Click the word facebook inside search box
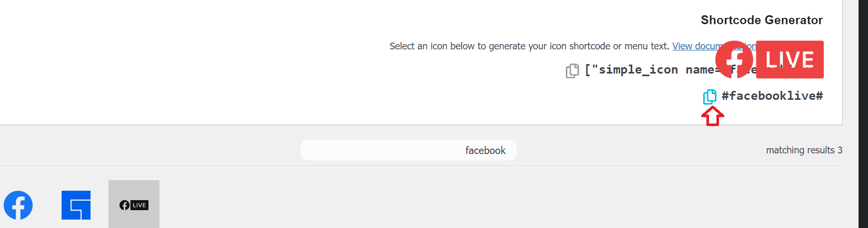Viewport: 868px width, 228px height. coord(485,151)
